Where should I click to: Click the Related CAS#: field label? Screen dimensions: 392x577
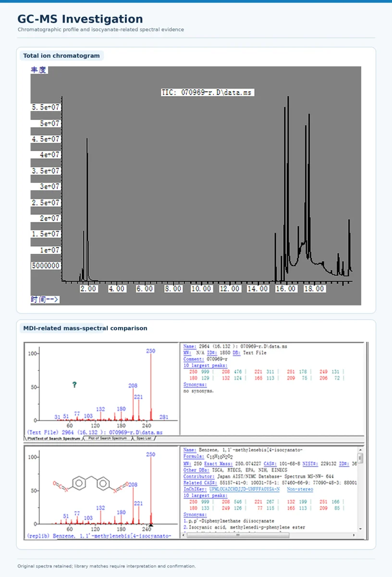201,483
